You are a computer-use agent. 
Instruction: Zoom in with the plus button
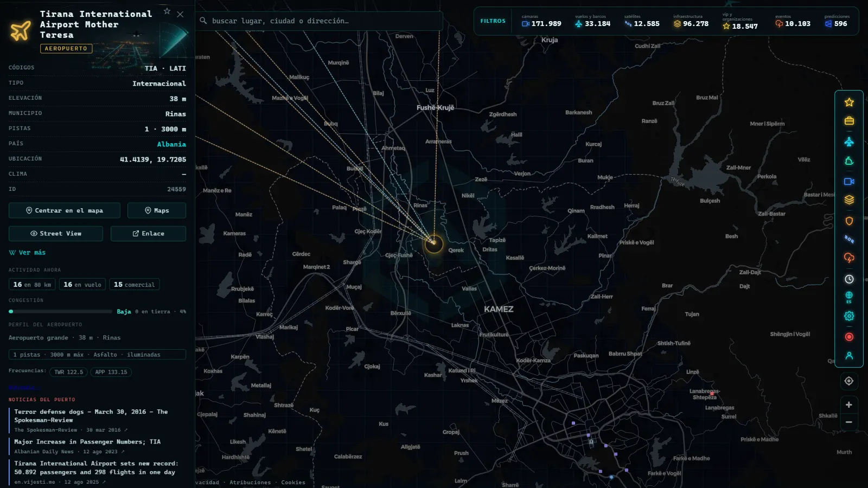849,405
